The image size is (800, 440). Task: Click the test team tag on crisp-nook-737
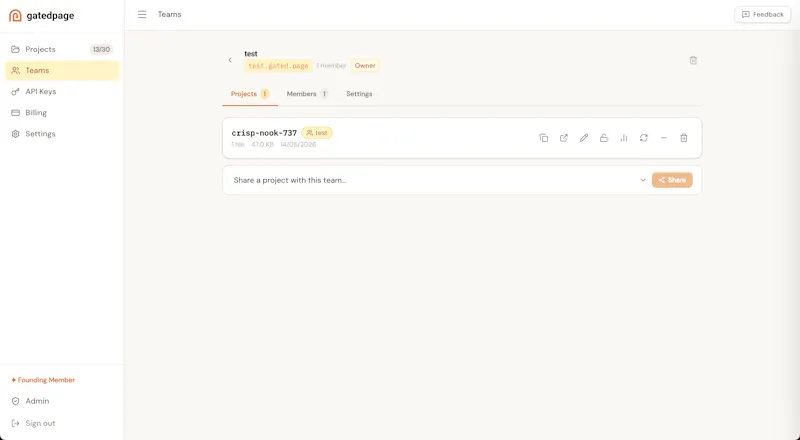pyautogui.click(x=317, y=133)
